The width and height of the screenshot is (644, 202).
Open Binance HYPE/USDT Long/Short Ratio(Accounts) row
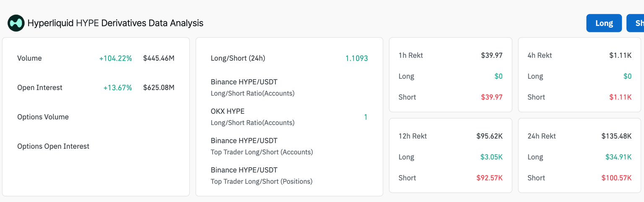click(x=252, y=87)
